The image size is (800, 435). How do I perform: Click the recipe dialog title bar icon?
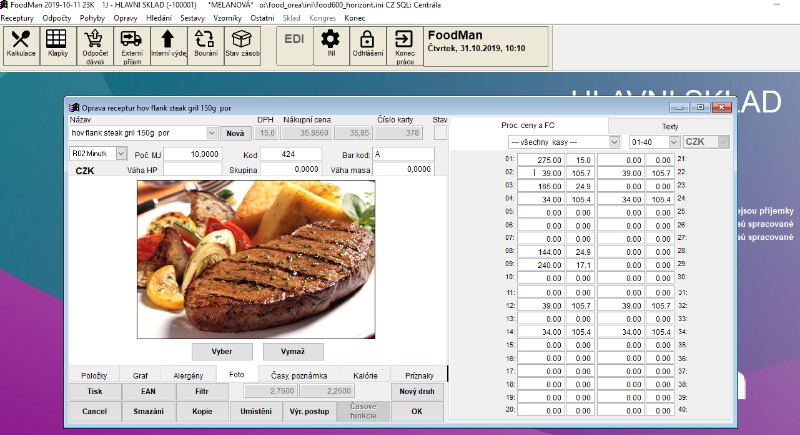(74, 108)
